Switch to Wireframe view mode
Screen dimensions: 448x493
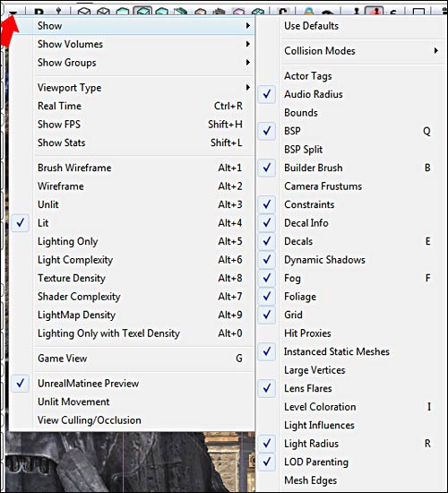click(x=132, y=186)
